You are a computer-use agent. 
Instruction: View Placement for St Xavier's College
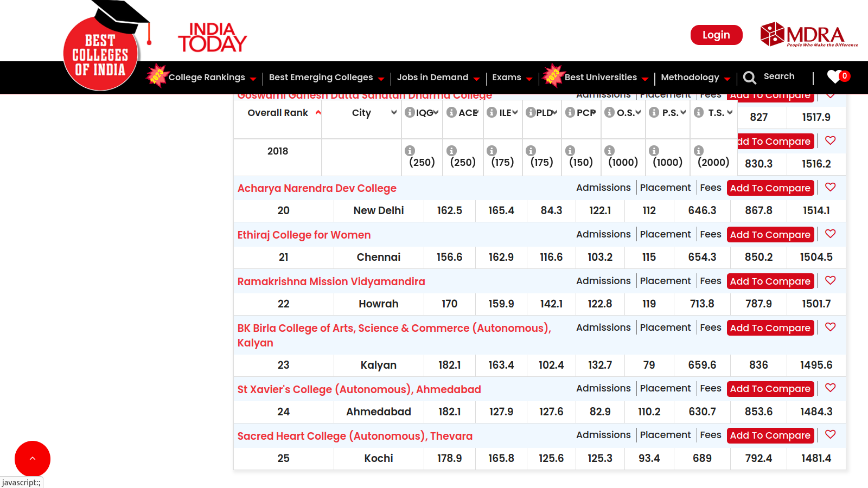coord(665,388)
